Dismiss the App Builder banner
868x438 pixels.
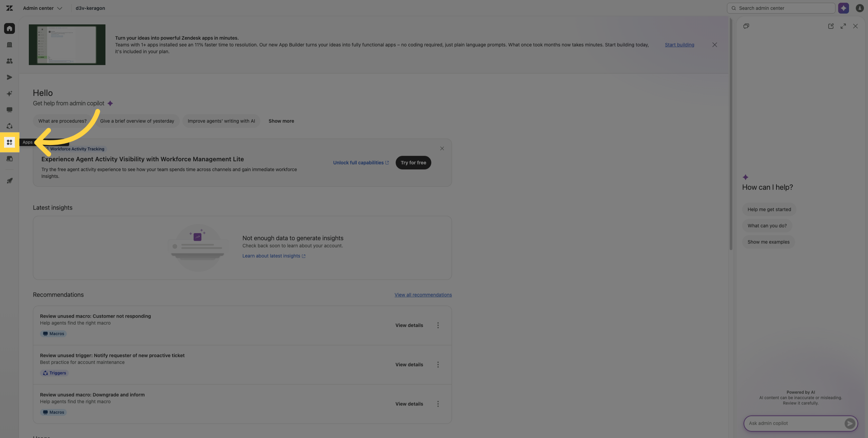click(714, 45)
